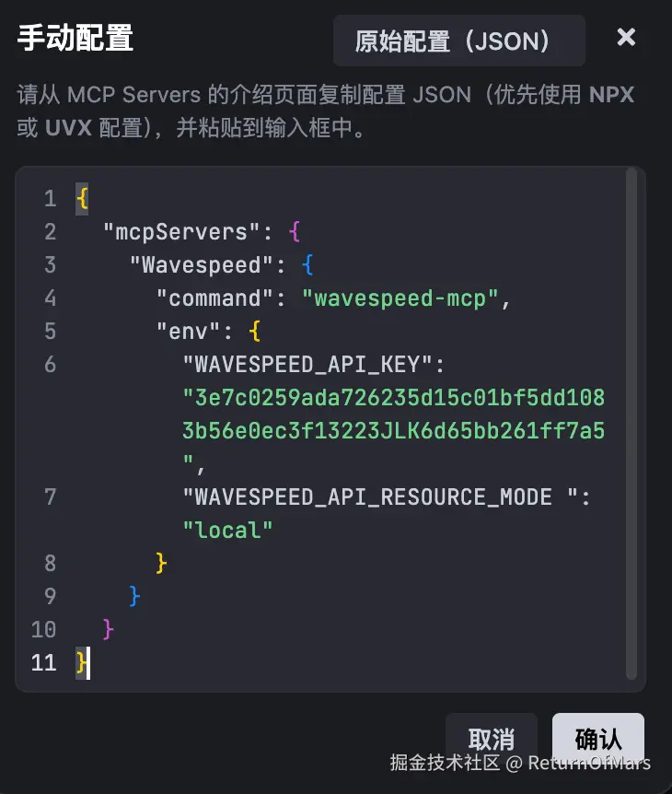This screenshot has width=672, height=794.
Task: Close the manual configuration dialog
Action: pos(626,37)
